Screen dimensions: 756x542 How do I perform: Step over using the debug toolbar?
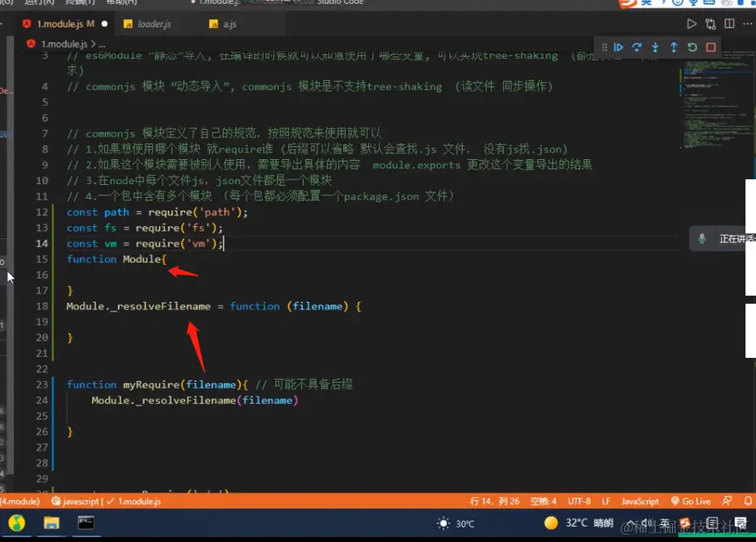[x=636, y=48]
